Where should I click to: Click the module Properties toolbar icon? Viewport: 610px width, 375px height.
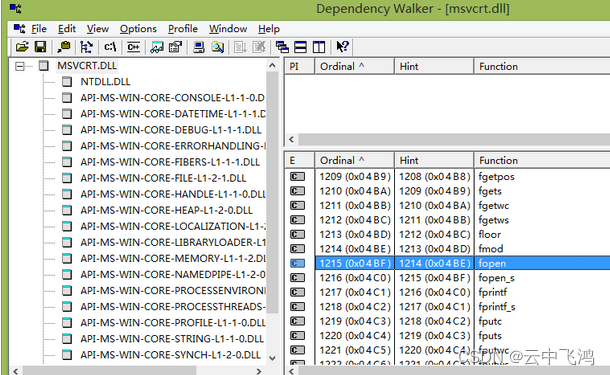coord(175,47)
